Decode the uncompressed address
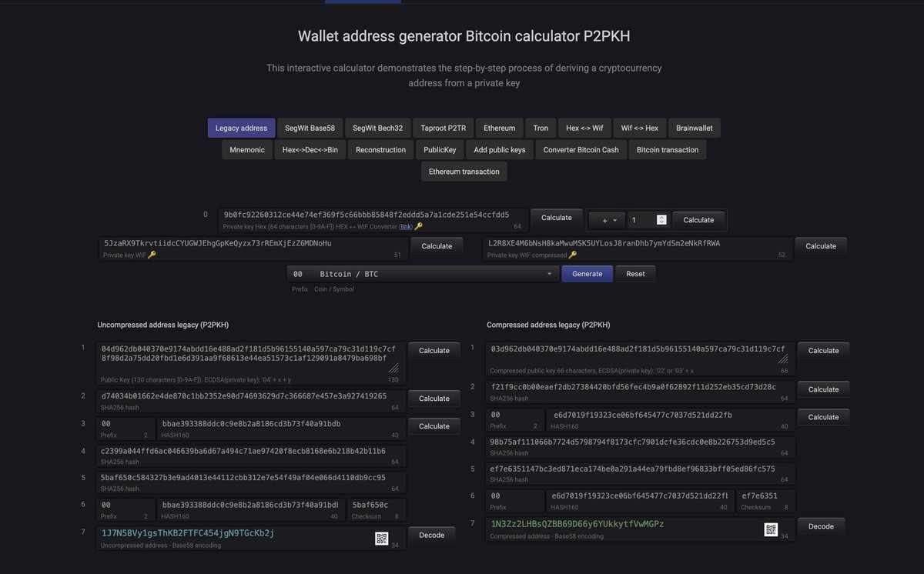924x574 pixels. point(431,536)
